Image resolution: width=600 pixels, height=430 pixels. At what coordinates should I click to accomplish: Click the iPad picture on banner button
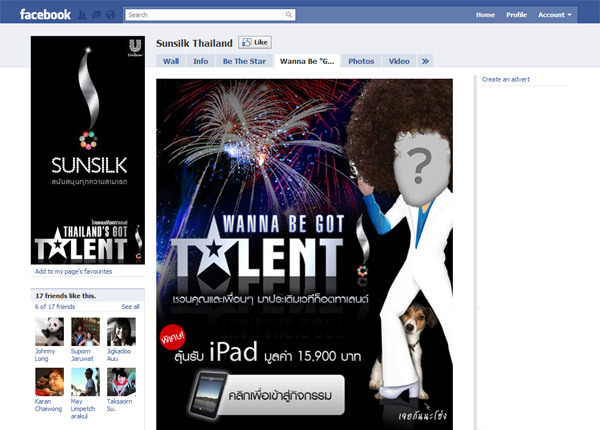pyautogui.click(x=209, y=395)
